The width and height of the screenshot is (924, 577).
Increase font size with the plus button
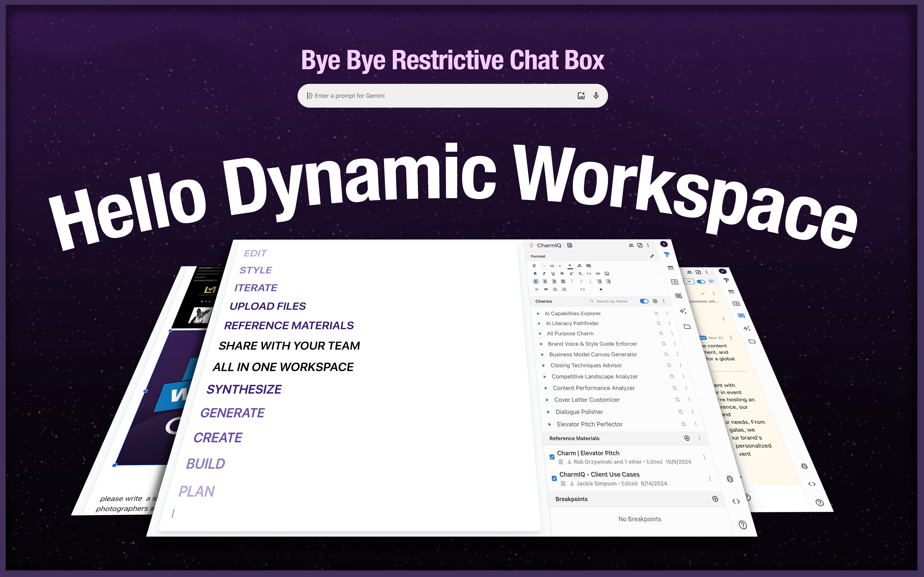560,266
